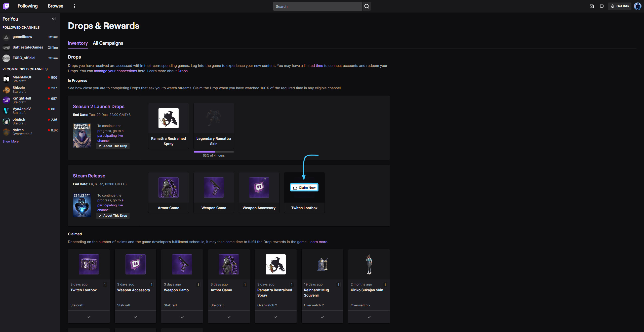
Task: Click About This Drop under Steam Release
Action: coord(113,216)
